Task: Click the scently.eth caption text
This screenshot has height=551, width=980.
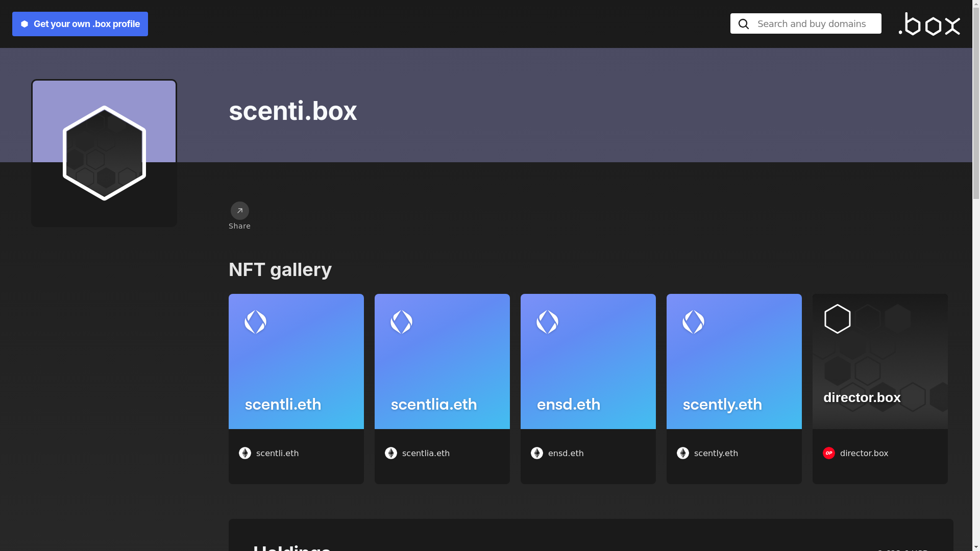Action: (x=716, y=453)
